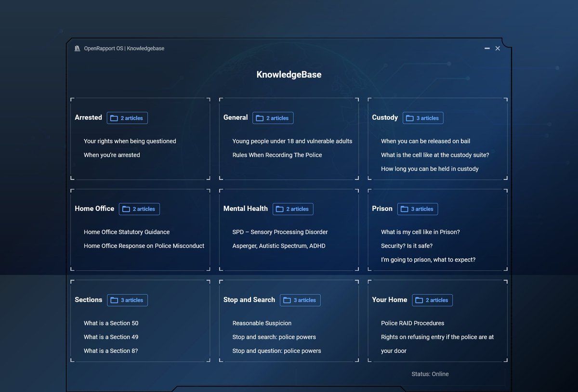Click the 'Status: Online' indicator
Image resolution: width=578 pixels, height=392 pixels.
[430, 374]
